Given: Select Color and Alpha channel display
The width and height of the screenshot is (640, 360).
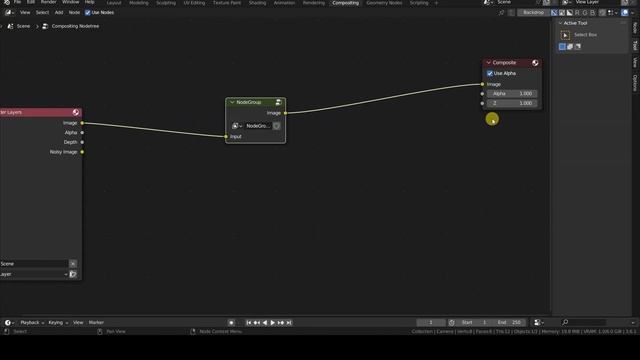Looking at the screenshot, I should pyautogui.click(x=554, y=13).
